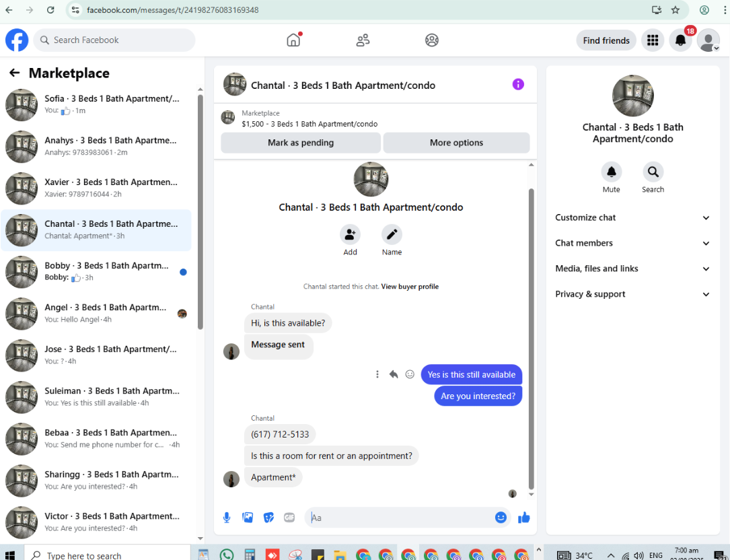Viewport: 730px width, 560px height.
Task: Send a thumbs-up like
Action: 523,518
